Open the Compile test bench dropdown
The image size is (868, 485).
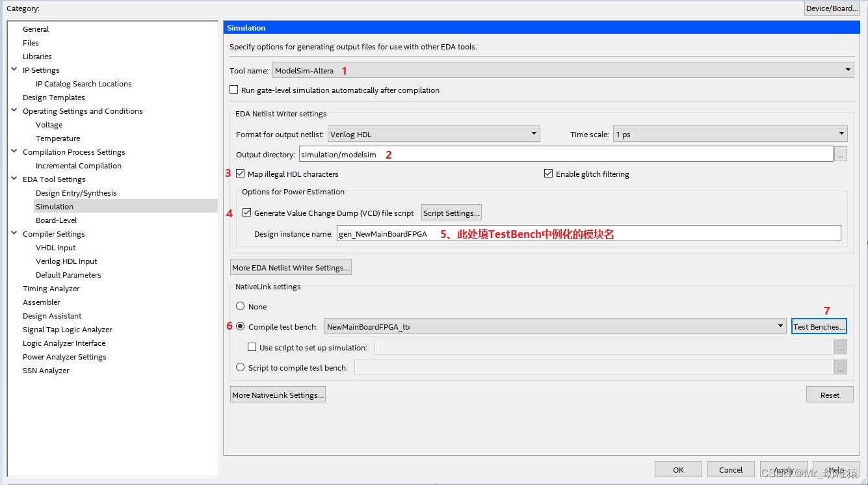[781, 326]
